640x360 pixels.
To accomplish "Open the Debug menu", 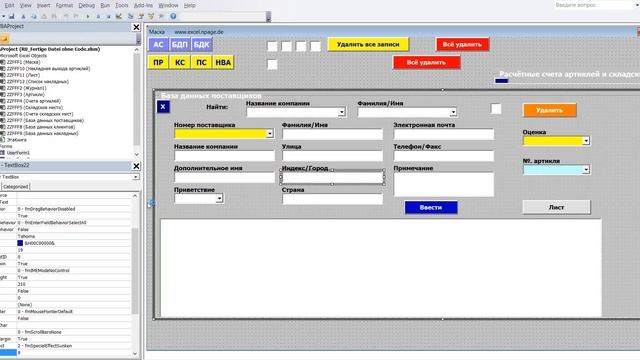I will click(x=87, y=5).
